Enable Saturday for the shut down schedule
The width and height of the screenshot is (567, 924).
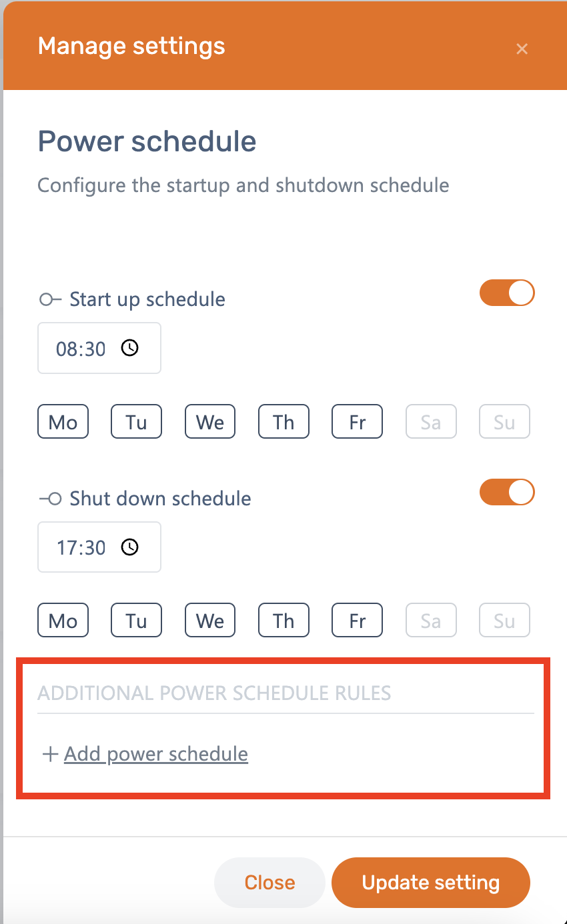431,621
